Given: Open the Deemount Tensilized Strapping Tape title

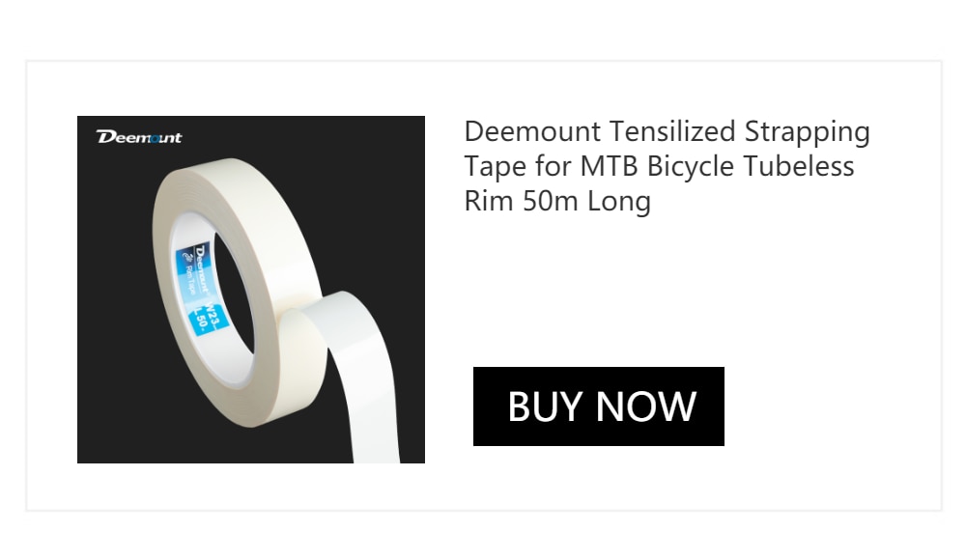Looking at the screenshot, I should coord(667,166).
